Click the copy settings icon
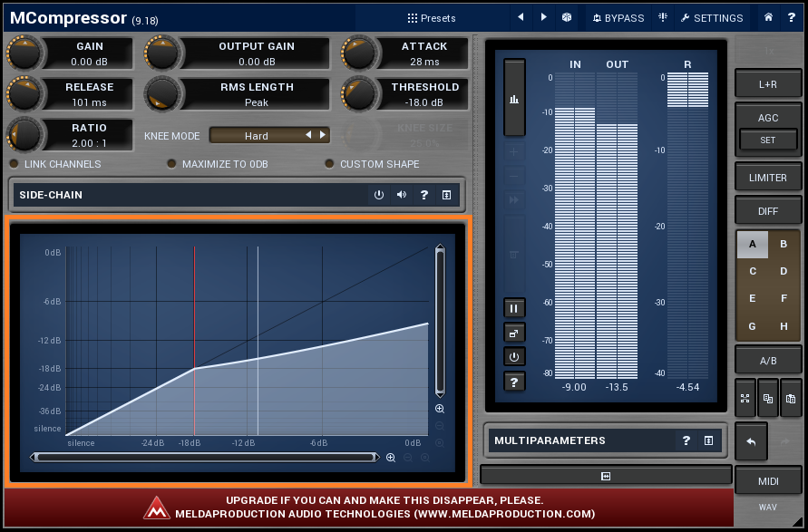808x532 pixels. 768,399
